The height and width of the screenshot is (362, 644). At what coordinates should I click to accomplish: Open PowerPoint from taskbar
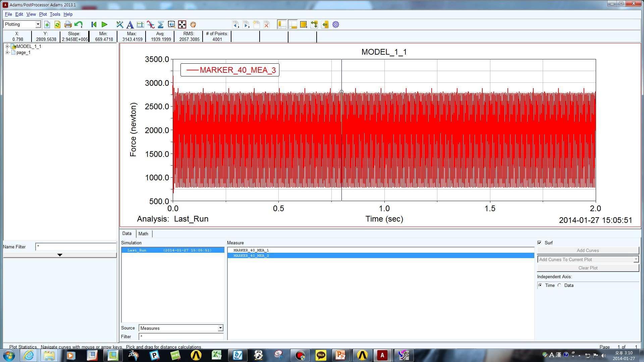(x=340, y=355)
